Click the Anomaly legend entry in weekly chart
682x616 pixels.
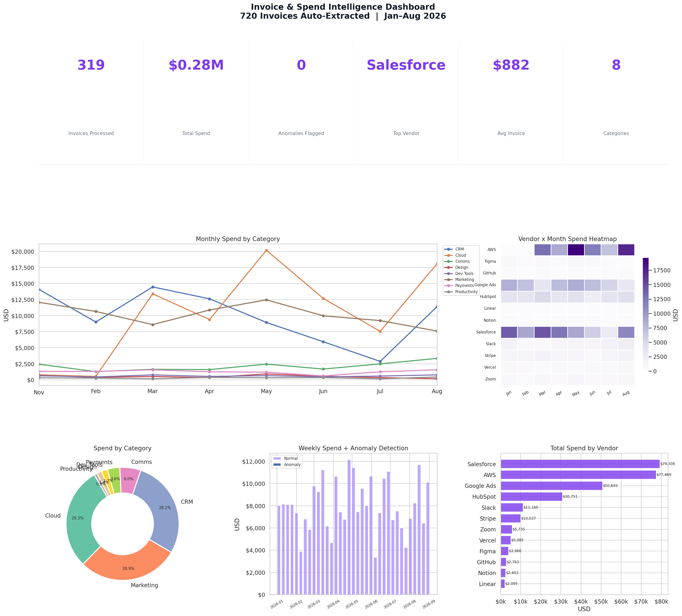pyautogui.click(x=287, y=464)
